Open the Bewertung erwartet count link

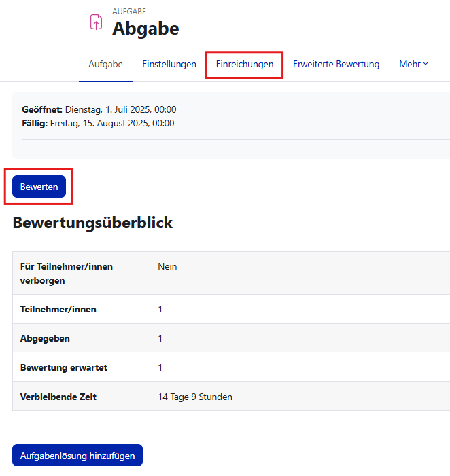pyautogui.click(x=160, y=367)
